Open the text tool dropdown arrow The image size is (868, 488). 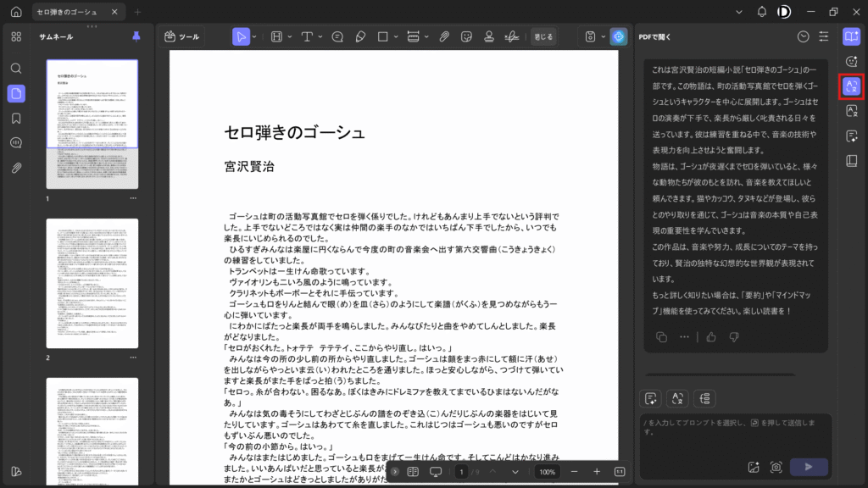tap(319, 36)
